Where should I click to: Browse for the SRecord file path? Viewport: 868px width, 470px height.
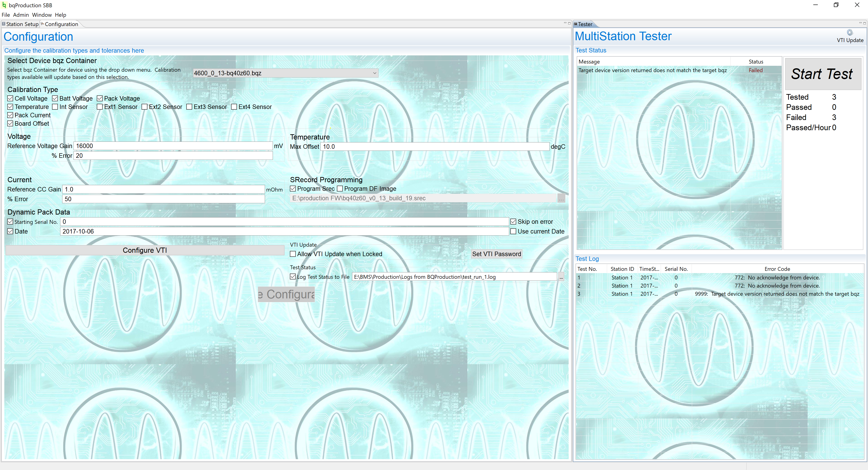(561, 198)
